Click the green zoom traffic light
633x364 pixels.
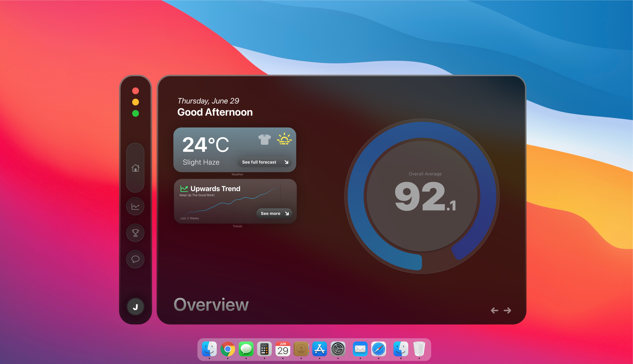pos(135,113)
